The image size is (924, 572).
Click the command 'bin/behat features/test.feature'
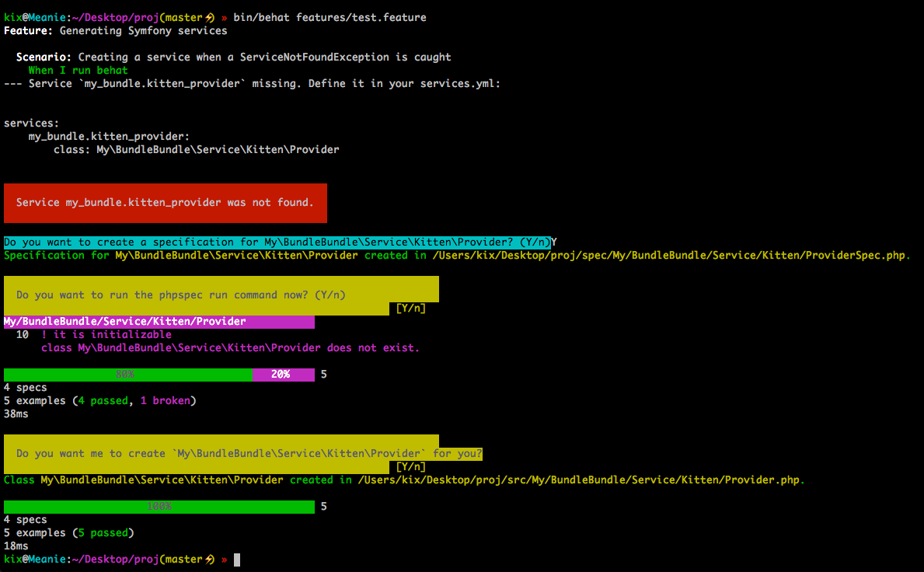(x=330, y=18)
